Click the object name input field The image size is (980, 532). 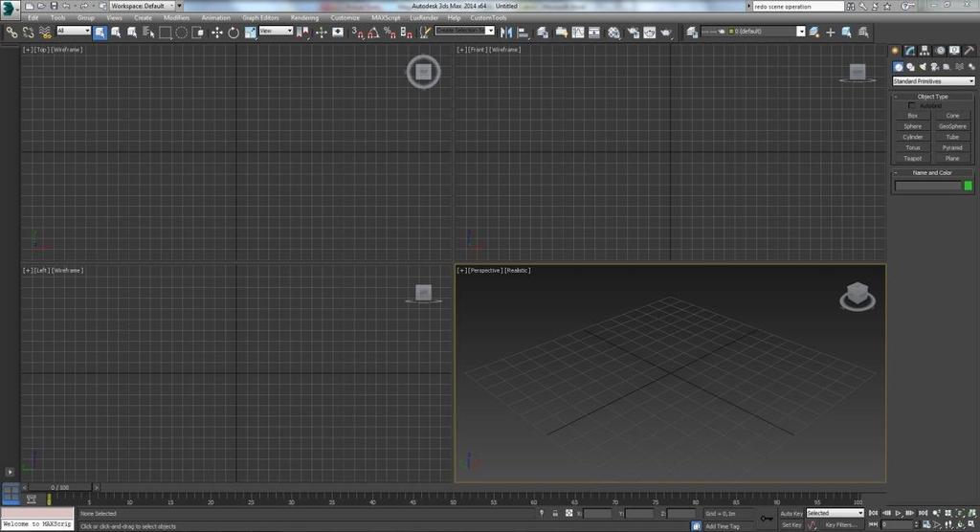click(x=927, y=186)
